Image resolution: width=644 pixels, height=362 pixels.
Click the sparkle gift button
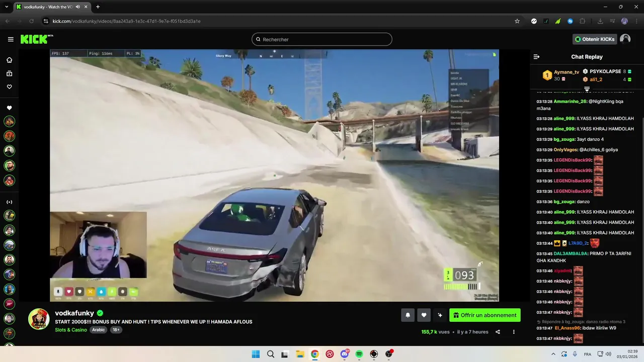click(x=440, y=315)
